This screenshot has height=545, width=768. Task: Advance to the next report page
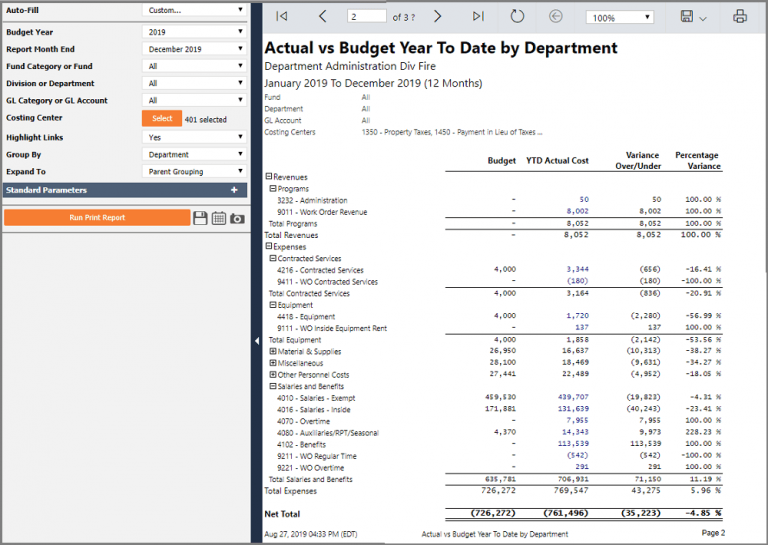437,17
